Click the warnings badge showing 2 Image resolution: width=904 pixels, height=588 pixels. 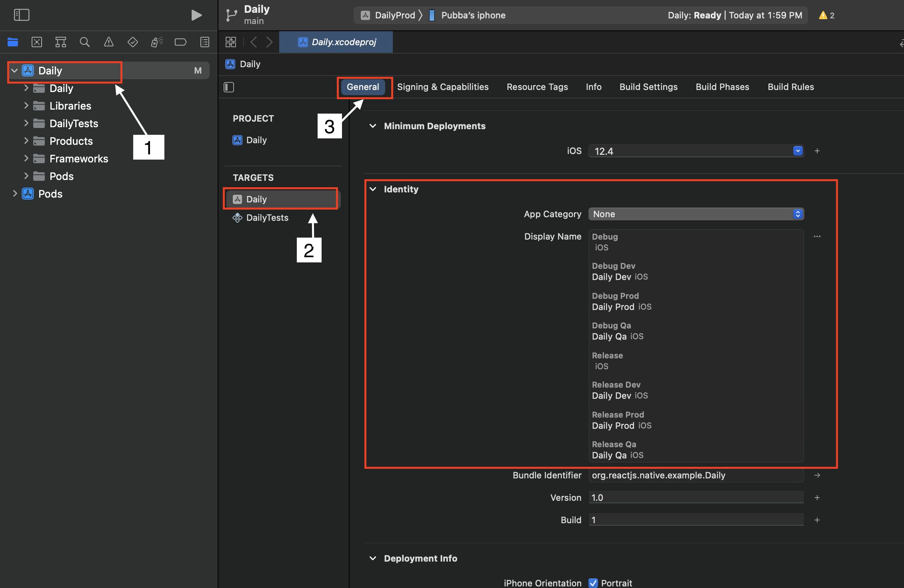point(826,15)
